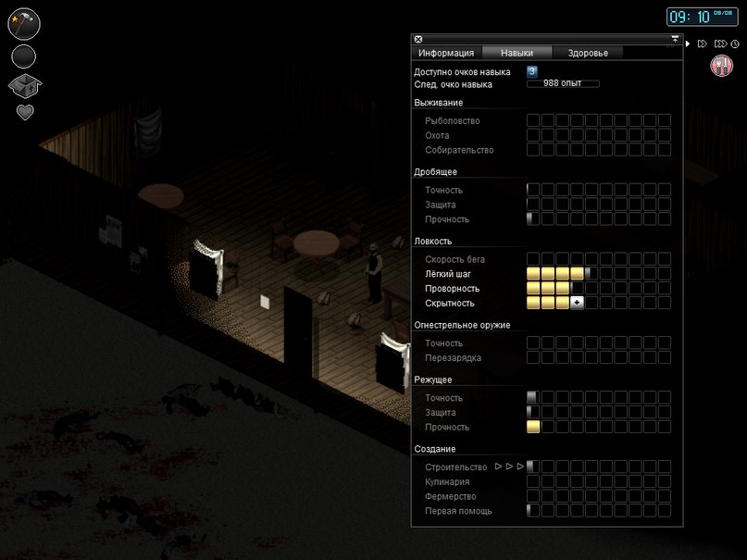Select the Строительство skill label
Screen dimensions: 747x560
(456, 467)
